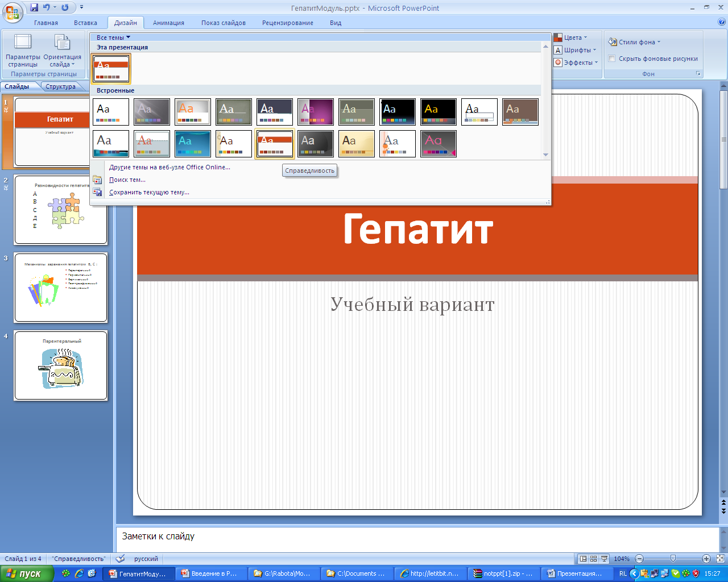Click the Save icon in quick access toolbar
The height and width of the screenshot is (582, 728).
(x=34, y=7)
